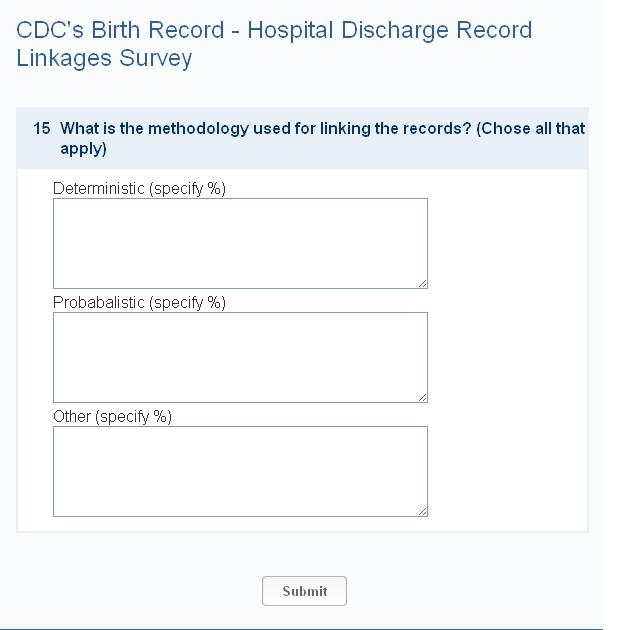Click the "Probabalistic (specify %)" label
The width and height of the screenshot is (640, 630).
pyautogui.click(x=139, y=302)
